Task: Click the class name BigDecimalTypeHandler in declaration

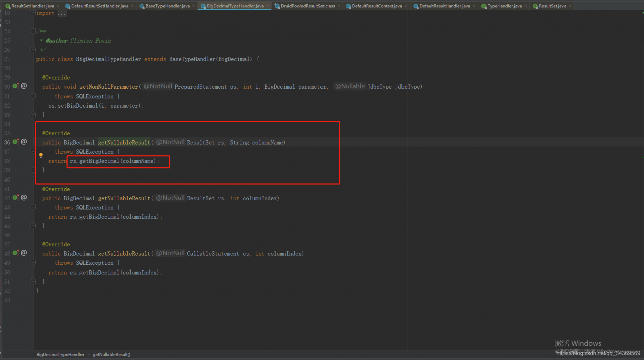Action: [x=109, y=59]
